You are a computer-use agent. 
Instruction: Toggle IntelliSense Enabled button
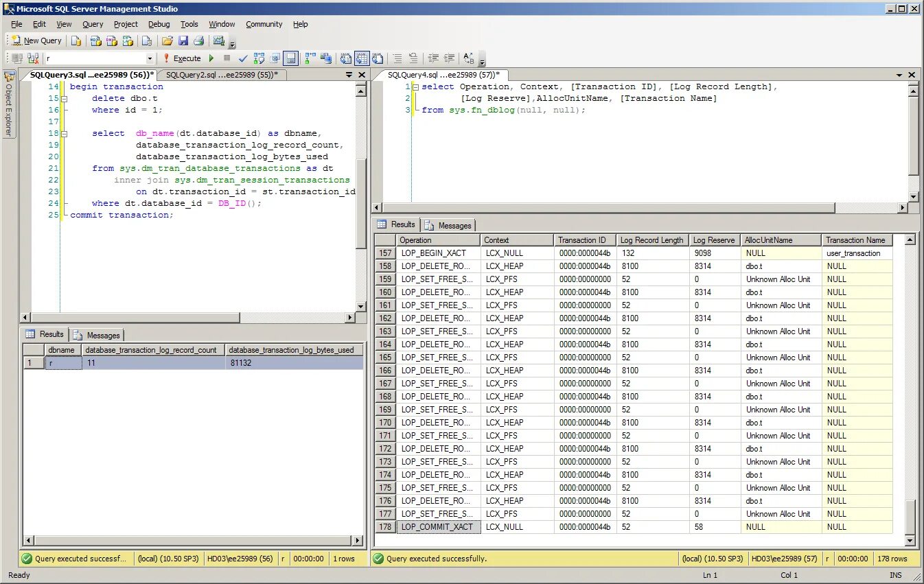pos(290,58)
